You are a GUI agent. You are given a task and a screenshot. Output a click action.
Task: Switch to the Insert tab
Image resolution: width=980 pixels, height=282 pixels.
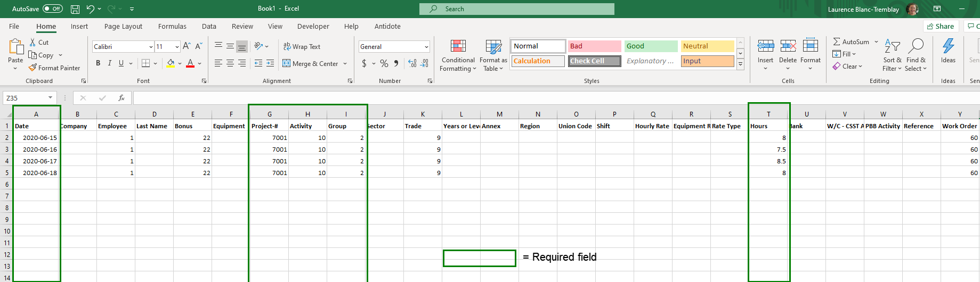coord(79,26)
